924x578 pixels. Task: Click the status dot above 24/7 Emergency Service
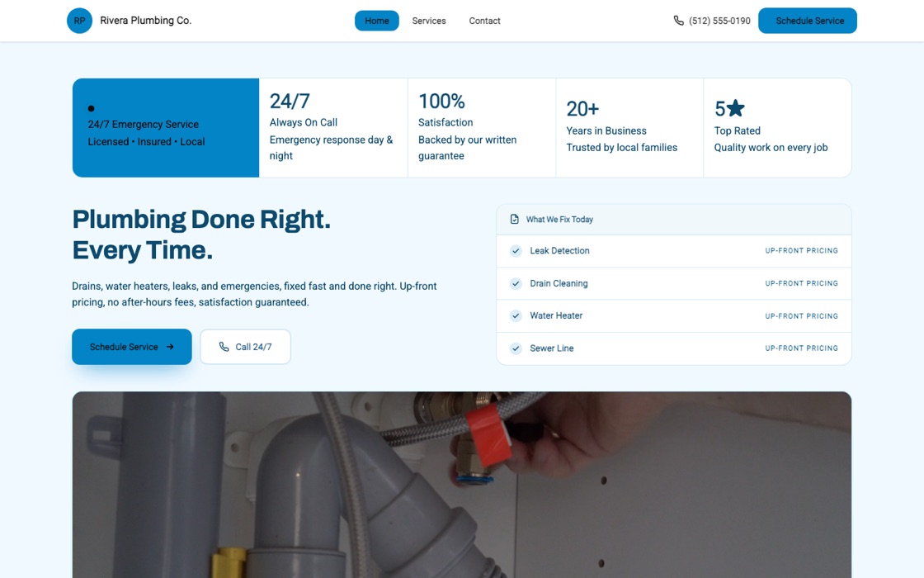[91, 108]
